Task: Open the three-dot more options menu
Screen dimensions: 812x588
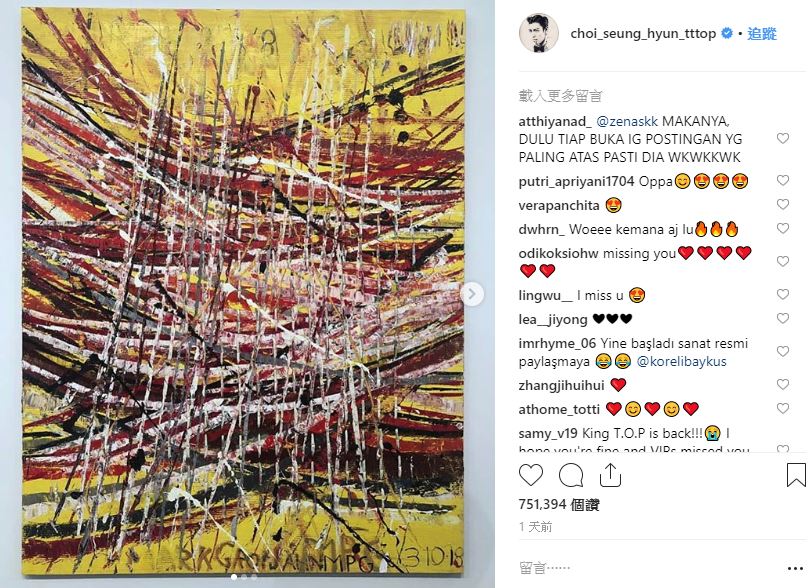Action: 795,568
